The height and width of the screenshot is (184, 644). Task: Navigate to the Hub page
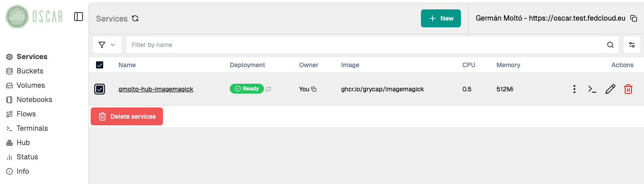pyautogui.click(x=23, y=142)
